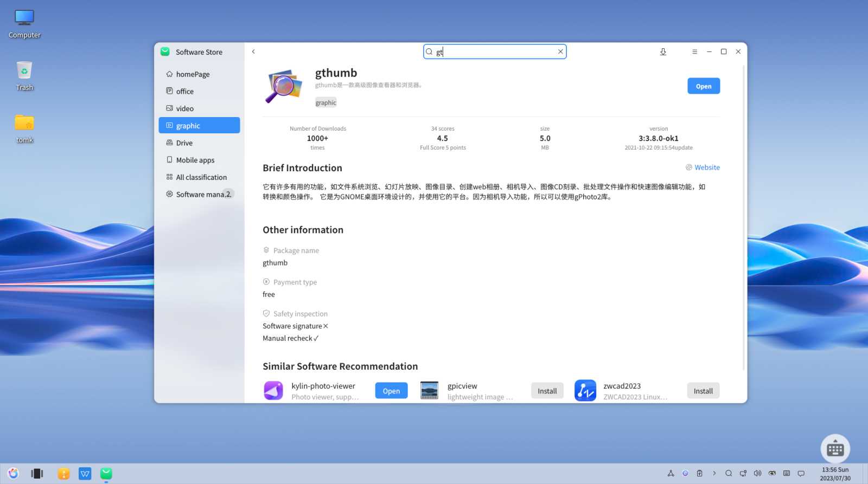Click into the search input field

pos(495,51)
